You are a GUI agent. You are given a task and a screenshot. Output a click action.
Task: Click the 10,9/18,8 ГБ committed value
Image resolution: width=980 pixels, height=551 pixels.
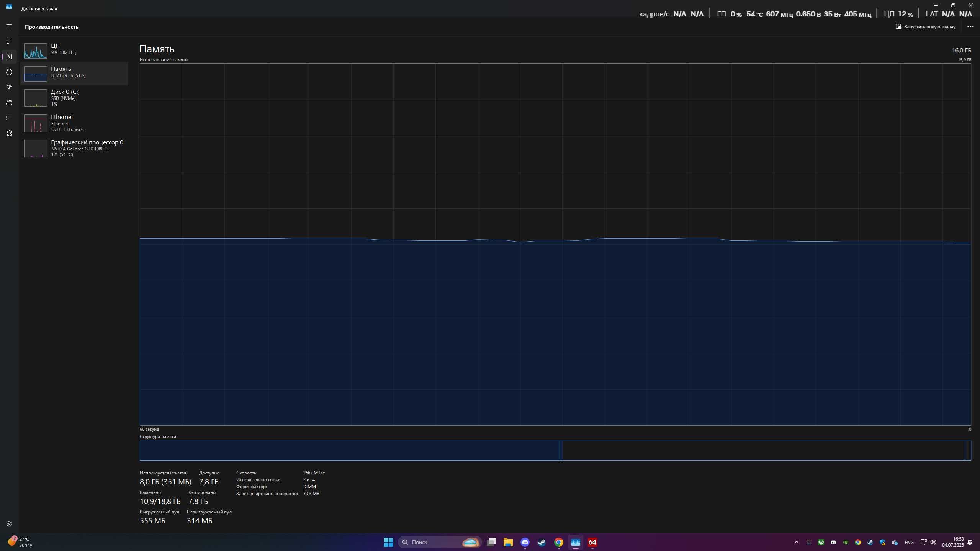click(x=160, y=501)
